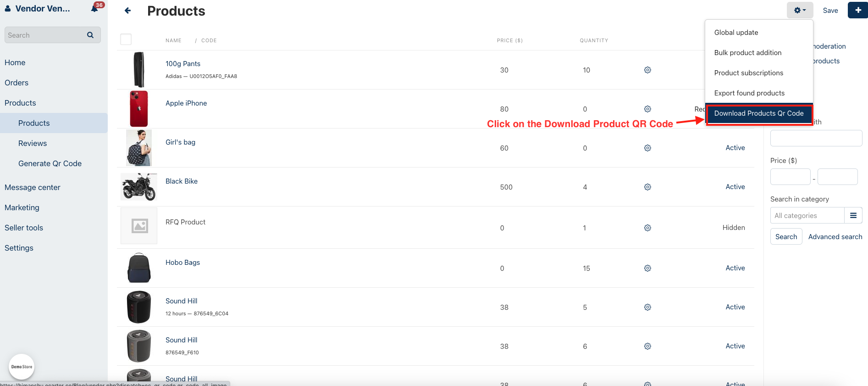Click the Save button
Screen dimensions: 868x386
[830, 11]
